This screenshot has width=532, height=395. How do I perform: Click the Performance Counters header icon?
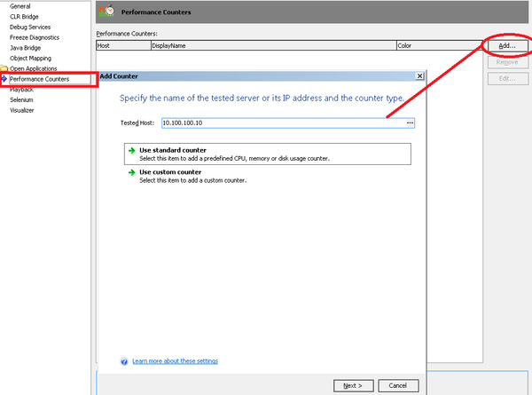pos(106,12)
